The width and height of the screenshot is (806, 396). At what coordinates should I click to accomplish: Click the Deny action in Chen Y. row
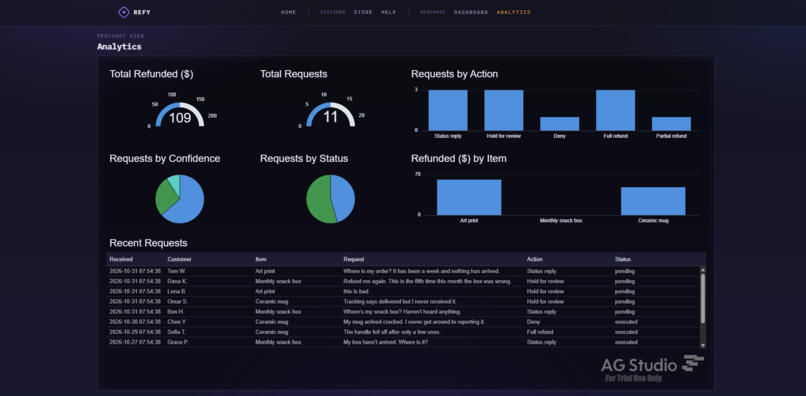[533, 322]
